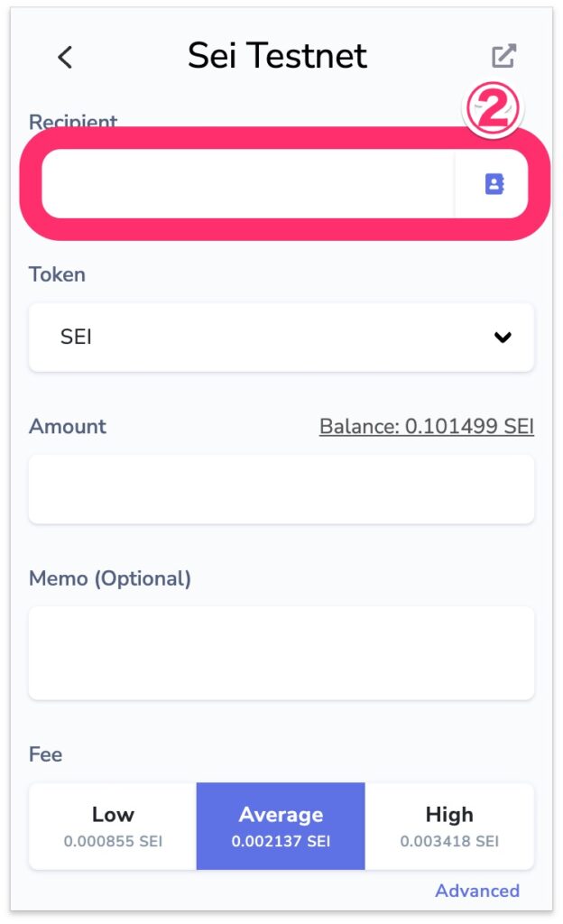Screen dimensions: 563x924
Task: Open Advanced fee settings
Action: 477,891
